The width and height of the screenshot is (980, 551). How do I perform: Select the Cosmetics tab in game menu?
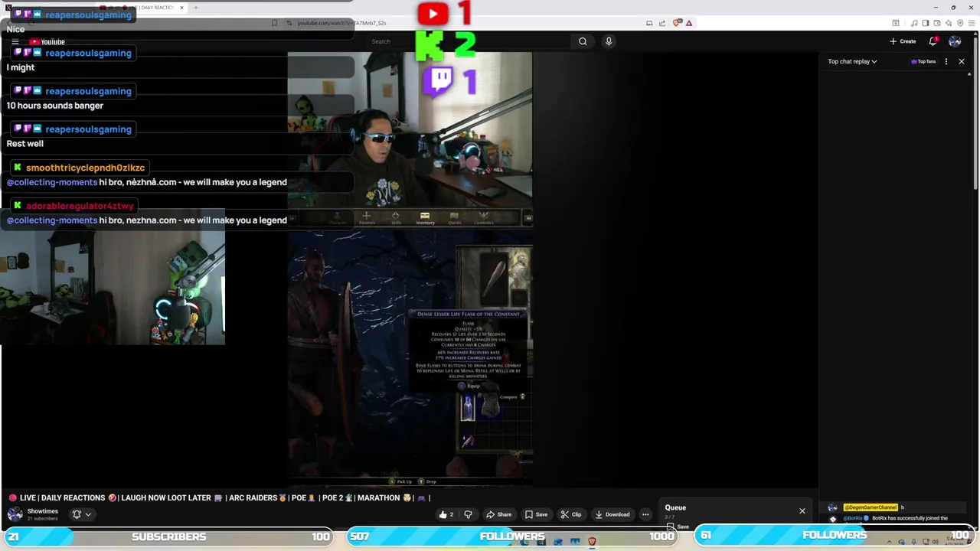483,218
